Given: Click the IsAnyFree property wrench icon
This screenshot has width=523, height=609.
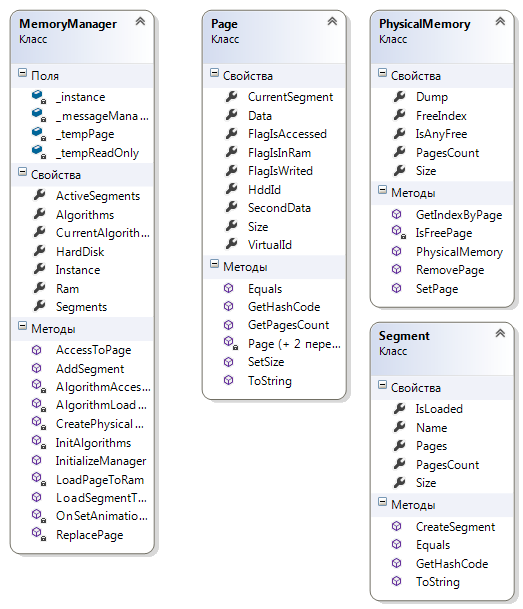Looking at the screenshot, I should click(x=400, y=133).
